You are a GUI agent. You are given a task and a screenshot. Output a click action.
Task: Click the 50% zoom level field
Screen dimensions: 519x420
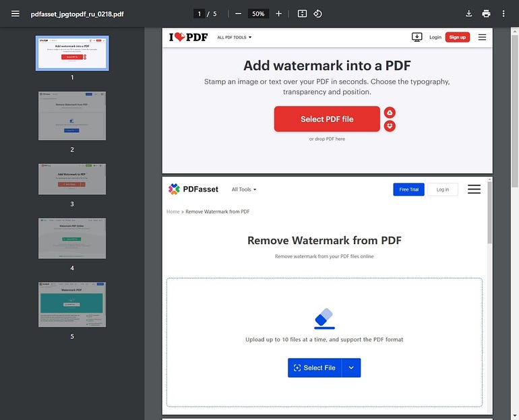coord(258,14)
